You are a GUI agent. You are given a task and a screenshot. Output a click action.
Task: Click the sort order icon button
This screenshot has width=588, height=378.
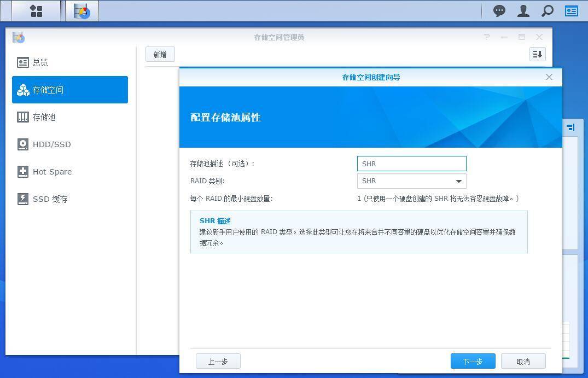click(x=537, y=54)
